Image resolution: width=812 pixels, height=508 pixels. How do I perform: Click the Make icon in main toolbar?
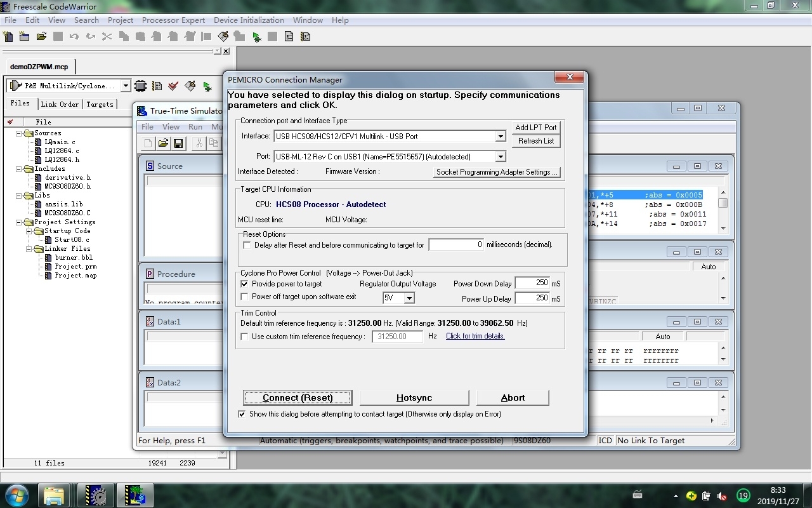223,37
